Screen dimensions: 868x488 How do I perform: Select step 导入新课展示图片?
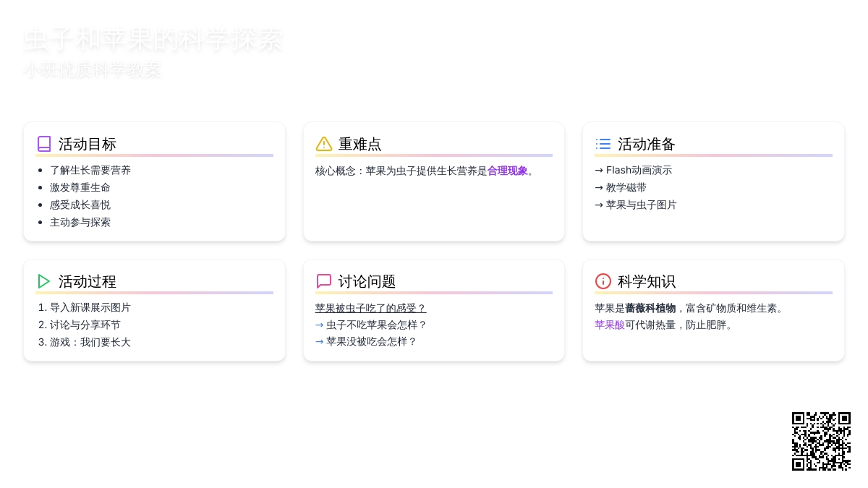pyautogui.click(x=90, y=308)
